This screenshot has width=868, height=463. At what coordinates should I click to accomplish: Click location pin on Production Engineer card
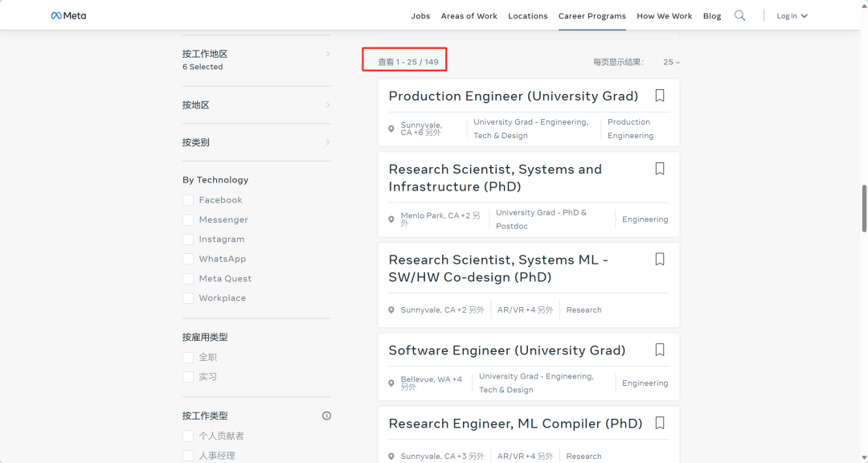click(x=391, y=129)
